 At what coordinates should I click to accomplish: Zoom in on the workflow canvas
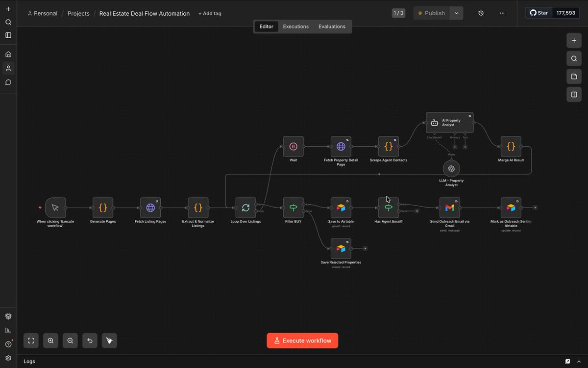click(50, 341)
